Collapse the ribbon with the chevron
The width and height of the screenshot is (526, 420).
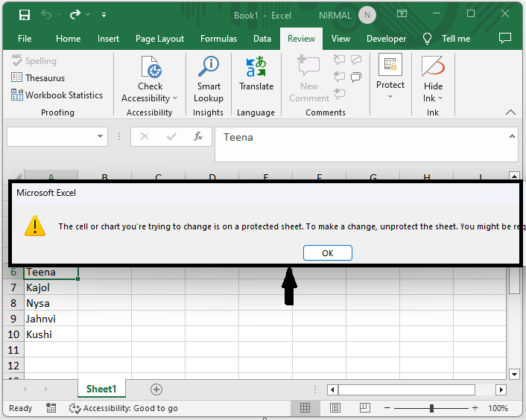click(510, 112)
